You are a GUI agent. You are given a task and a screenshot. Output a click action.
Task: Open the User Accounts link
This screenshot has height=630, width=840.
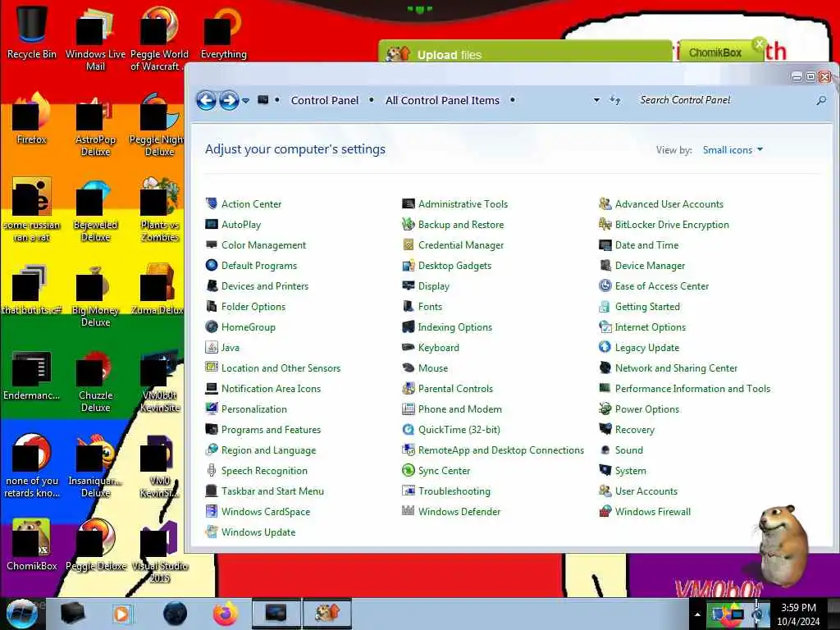click(x=646, y=491)
